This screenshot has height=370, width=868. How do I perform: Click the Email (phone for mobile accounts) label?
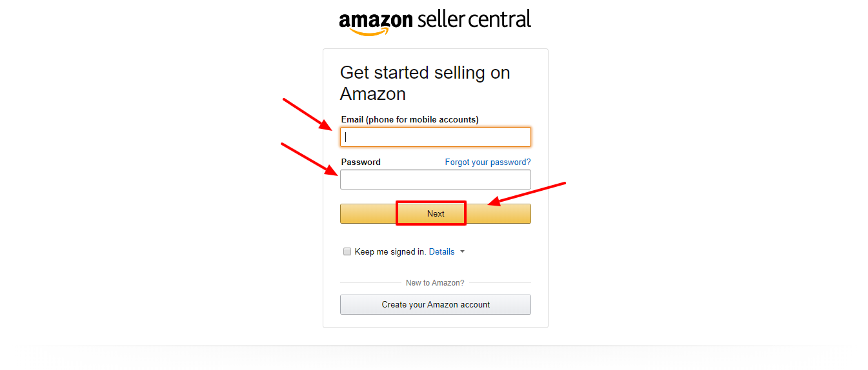pos(410,119)
